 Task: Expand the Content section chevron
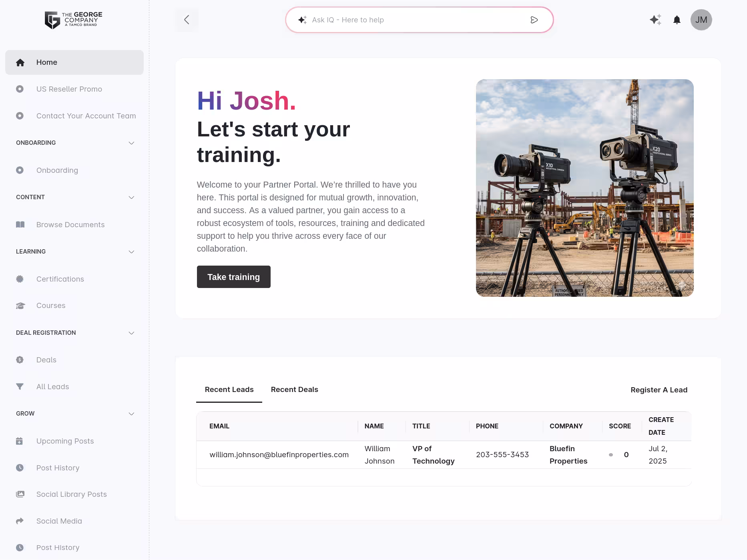pyautogui.click(x=131, y=197)
